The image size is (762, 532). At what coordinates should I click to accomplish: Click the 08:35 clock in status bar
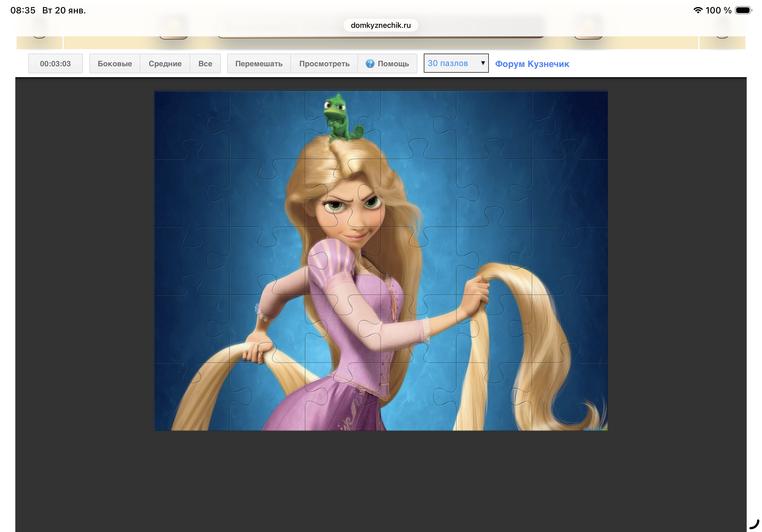point(23,10)
